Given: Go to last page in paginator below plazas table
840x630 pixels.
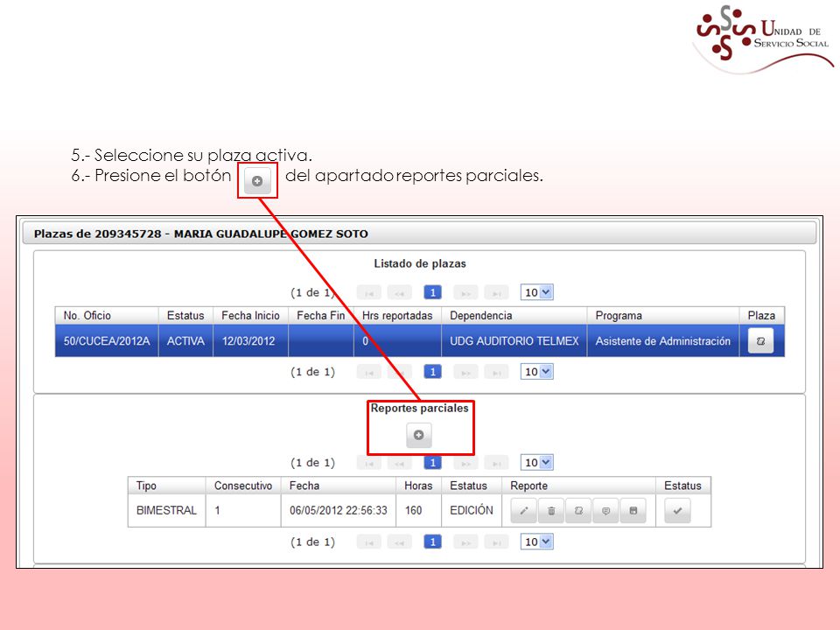Looking at the screenshot, I should pyautogui.click(x=496, y=372).
